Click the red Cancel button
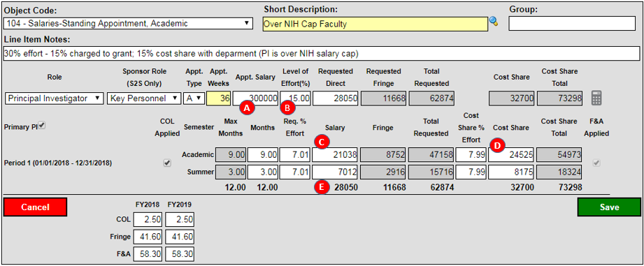 (x=35, y=207)
